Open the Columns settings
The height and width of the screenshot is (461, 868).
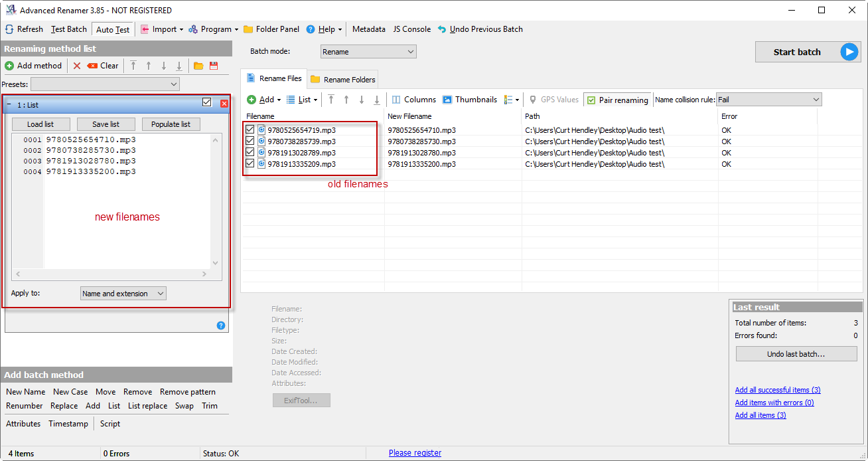(x=413, y=100)
